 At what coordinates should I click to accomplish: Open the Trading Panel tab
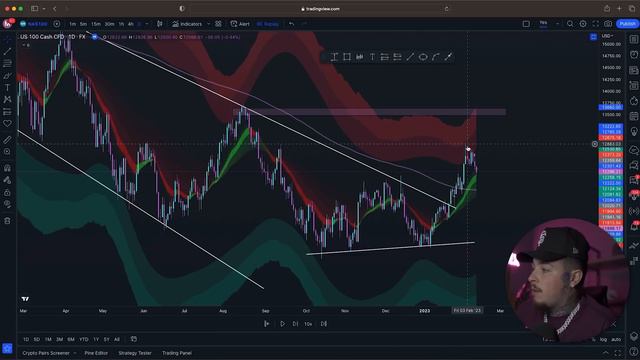[x=177, y=353]
